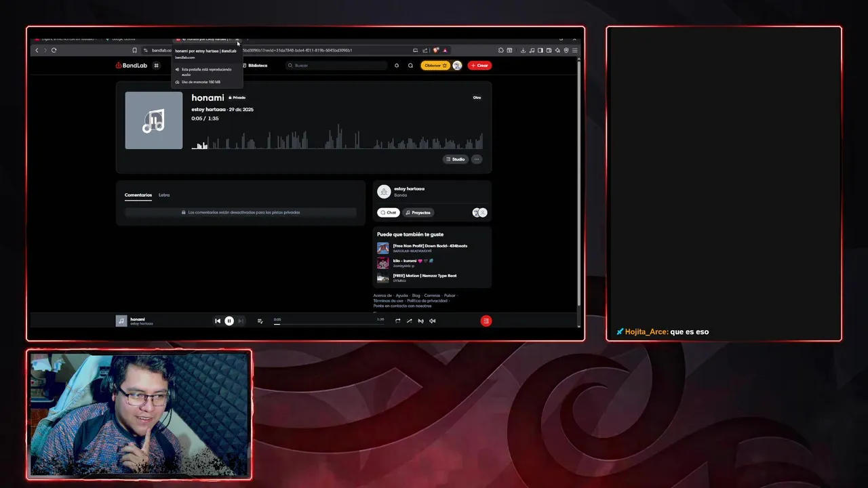Mute the player volume
868x488 pixels.
click(432, 321)
